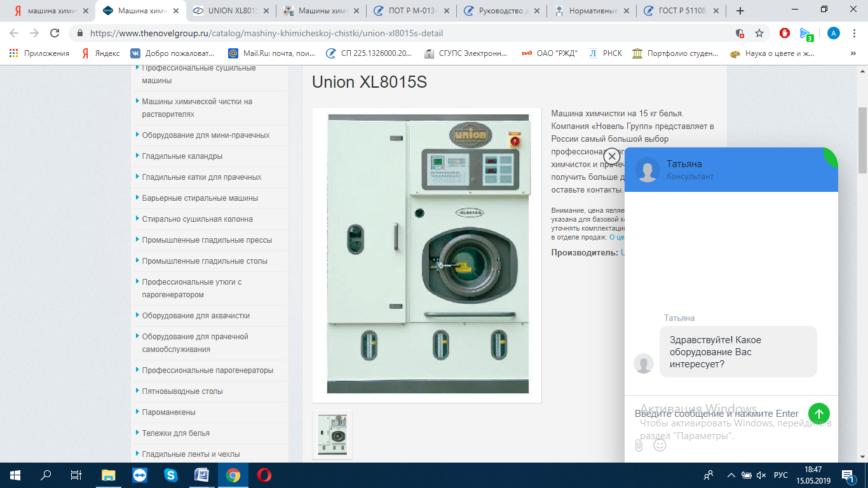Open Портфолио студен... bookmark
868x488 pixels.
point(675,53)
